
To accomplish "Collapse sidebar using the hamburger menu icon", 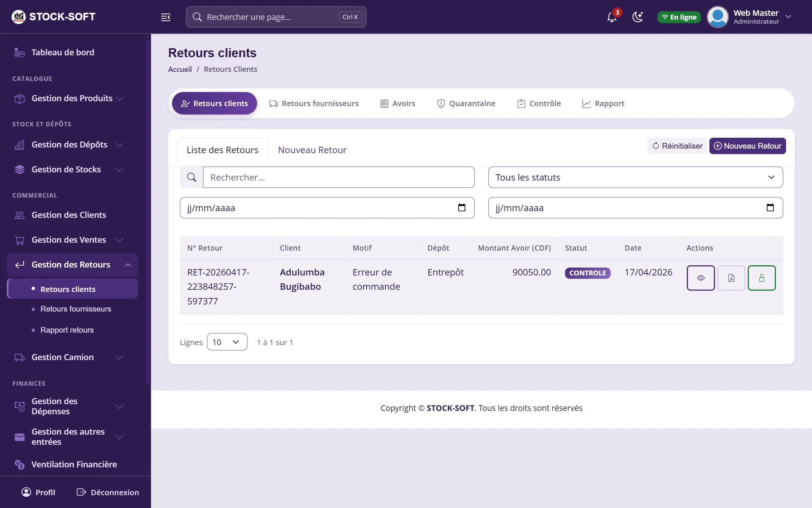I will pos(165,17).
